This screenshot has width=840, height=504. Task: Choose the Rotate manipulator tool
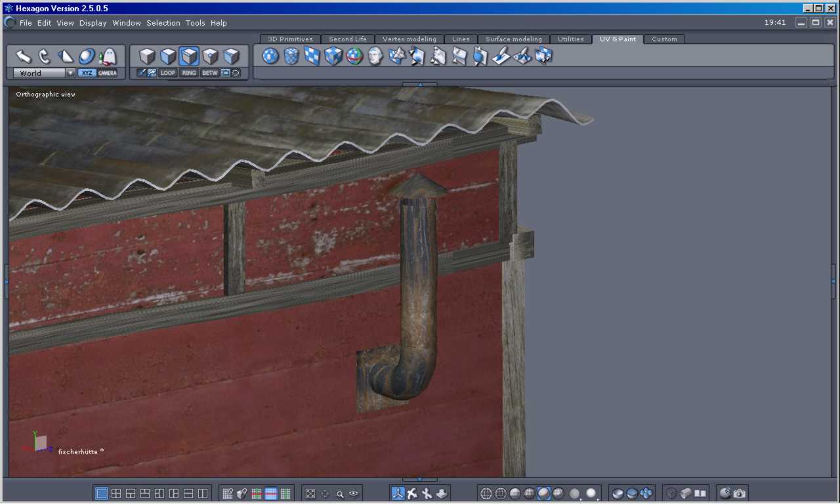click(x=45, y=56)
